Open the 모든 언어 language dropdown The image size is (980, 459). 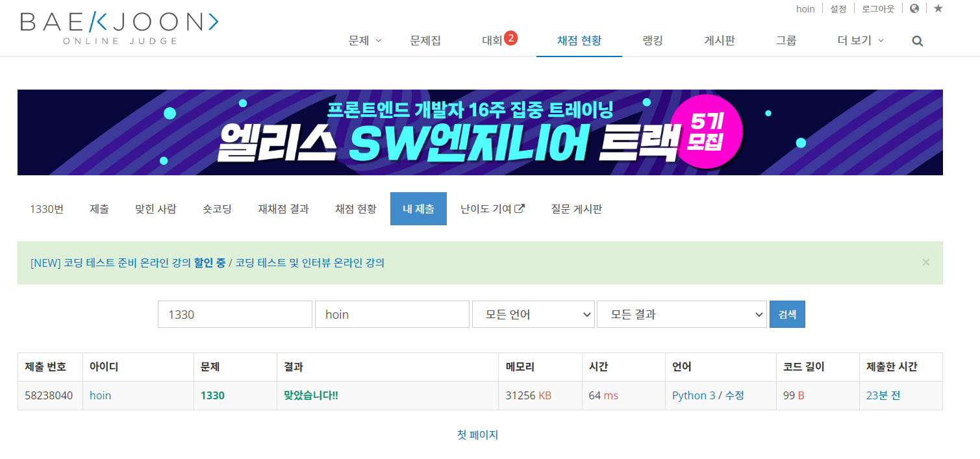[534, 314]
